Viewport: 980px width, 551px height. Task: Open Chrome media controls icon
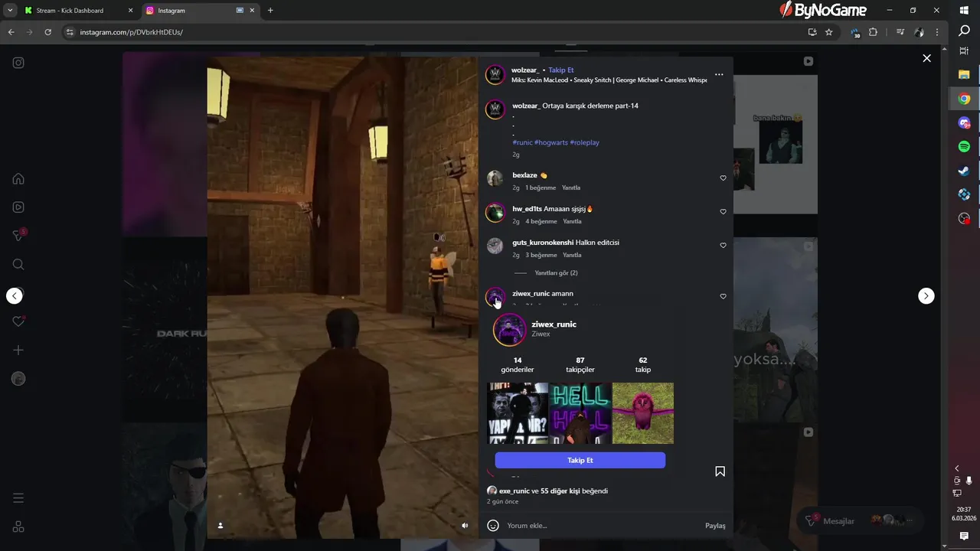coord(900,32)
